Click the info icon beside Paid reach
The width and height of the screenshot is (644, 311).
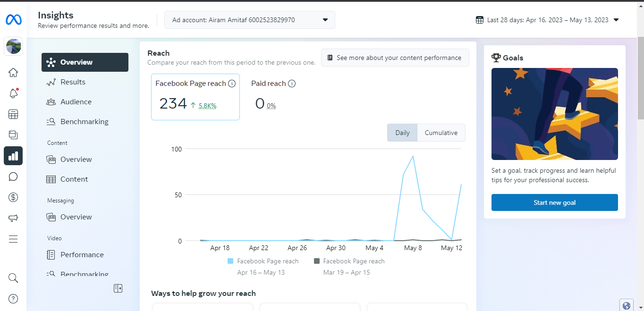coord(292,84)
